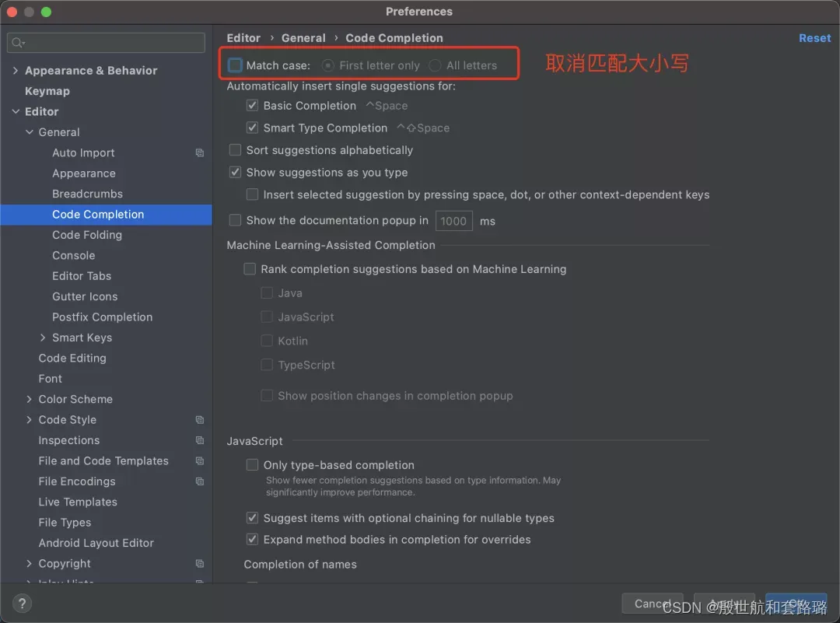Click the documentation popup delay field showing 1000
Viewport: 840px width, 623px height.
point(453,221)
